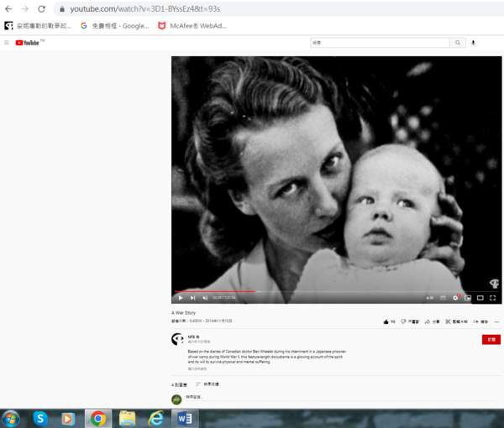Image resolution: width=504 pixels, height=428 pixels.
Task: Go back using the browser back arrow
Action: (8, 8)
